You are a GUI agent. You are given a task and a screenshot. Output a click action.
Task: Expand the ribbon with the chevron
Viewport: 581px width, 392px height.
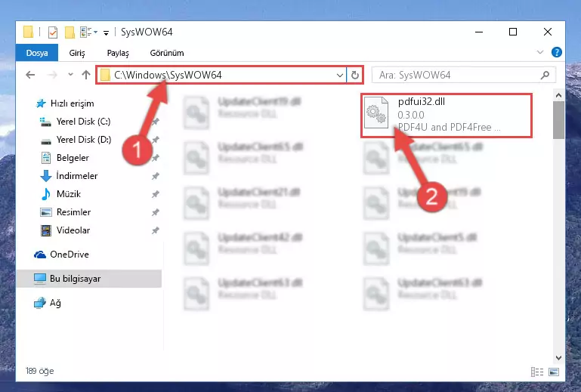point(540,52)
